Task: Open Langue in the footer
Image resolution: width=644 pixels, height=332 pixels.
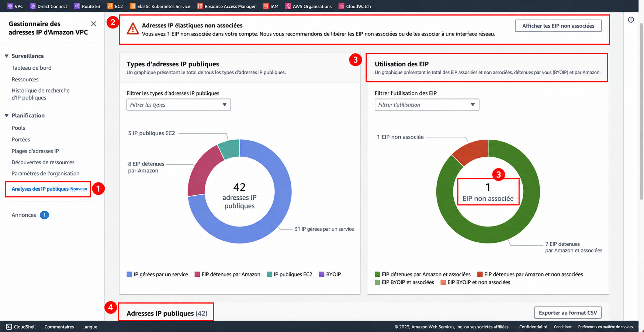Action: tap(90, 327)
